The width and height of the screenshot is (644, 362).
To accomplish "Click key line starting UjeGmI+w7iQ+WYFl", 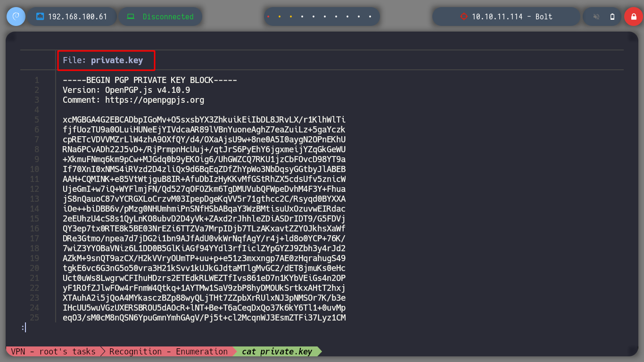I will (204, 189).
